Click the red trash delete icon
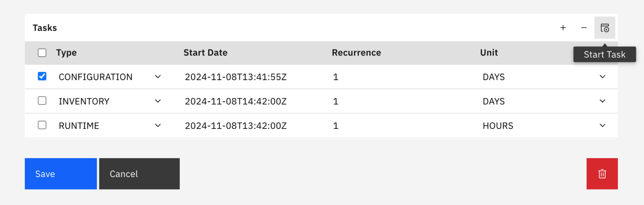This screenshot has width=644, height=205. point(602,174)
